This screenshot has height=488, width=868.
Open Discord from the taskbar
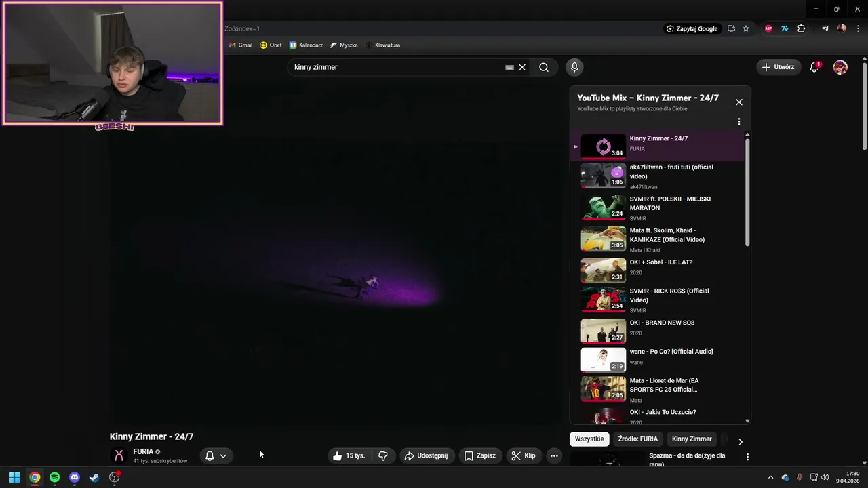(75, 477)
